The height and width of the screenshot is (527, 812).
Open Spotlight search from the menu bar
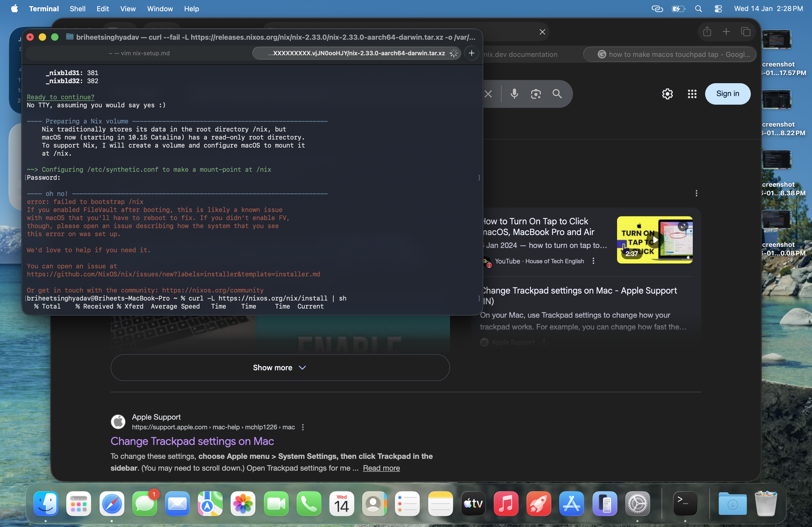(699, 9)
